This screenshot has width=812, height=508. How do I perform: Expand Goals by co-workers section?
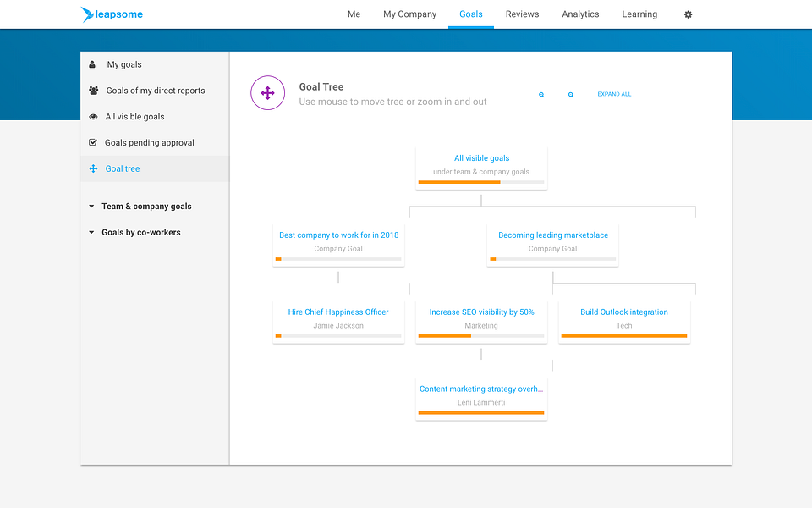[x=135, y=232]
